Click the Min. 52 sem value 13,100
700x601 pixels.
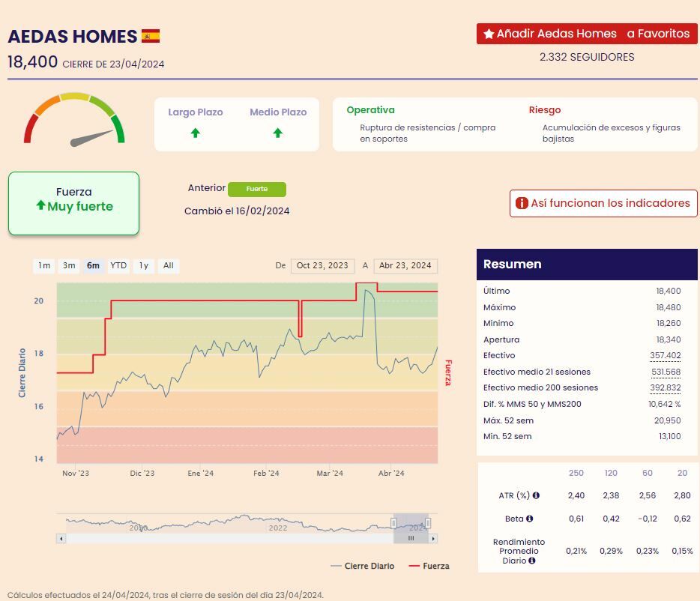[x=669, y=436]
